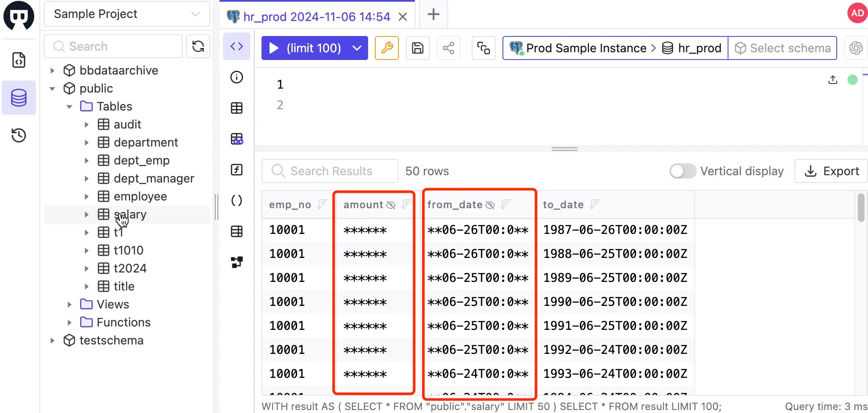Open the Sample Project selector
The width and height of the screenshot is (868, 413).
(x=126, y=14)
